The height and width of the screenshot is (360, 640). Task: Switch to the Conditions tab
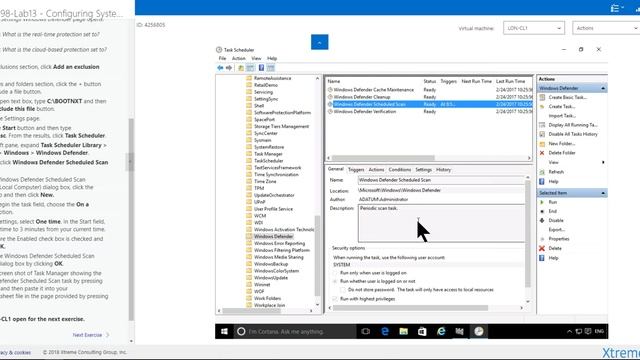400,169
